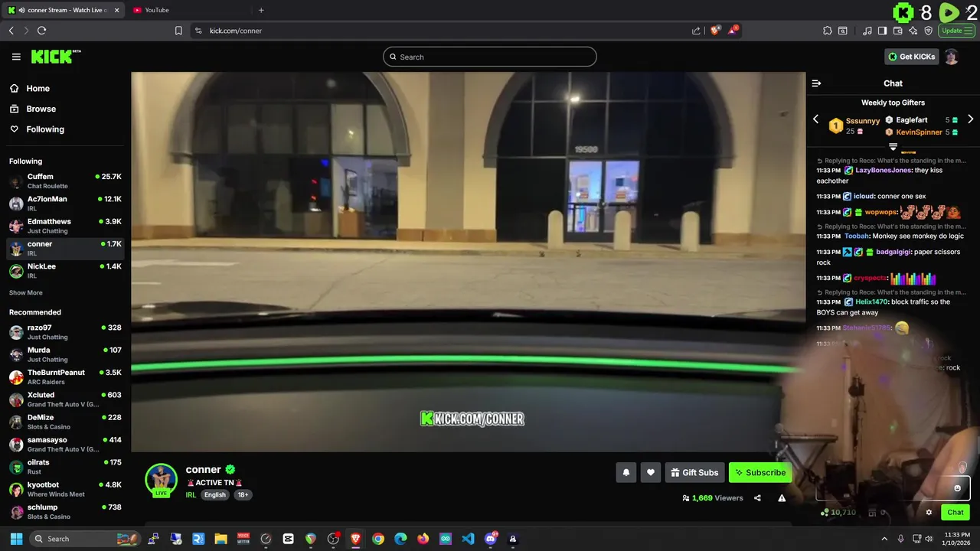Screen dimensions: 980x551
Task: Open the Update browser menu button
Action: (956, 31)
